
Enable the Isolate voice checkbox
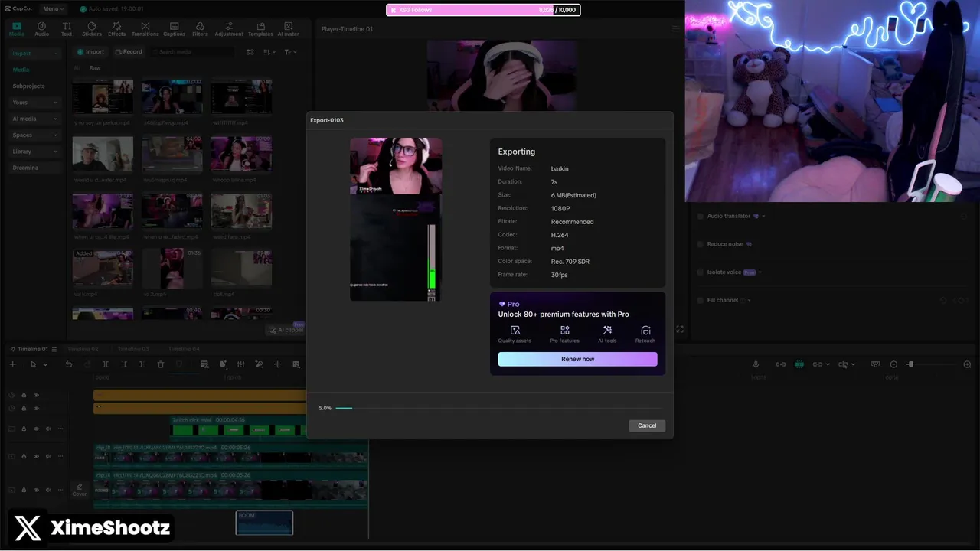pyautogui.click(x=700, y=272)
